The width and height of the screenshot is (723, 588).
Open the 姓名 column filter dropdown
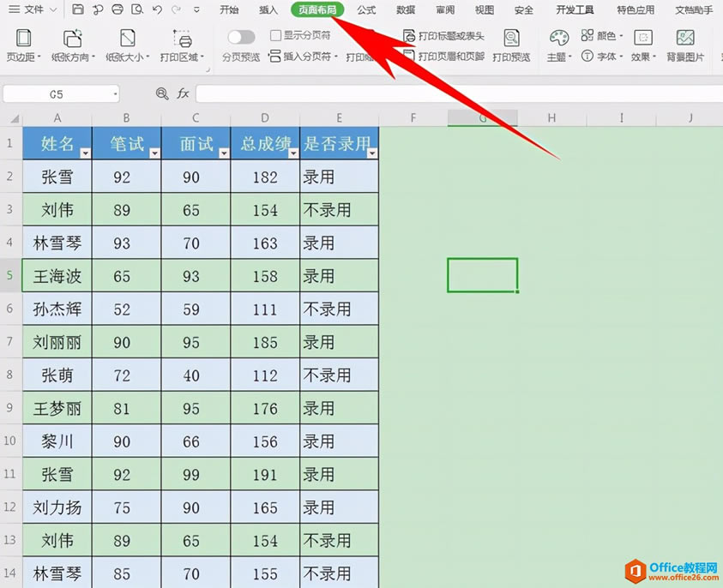click(85, 153)
